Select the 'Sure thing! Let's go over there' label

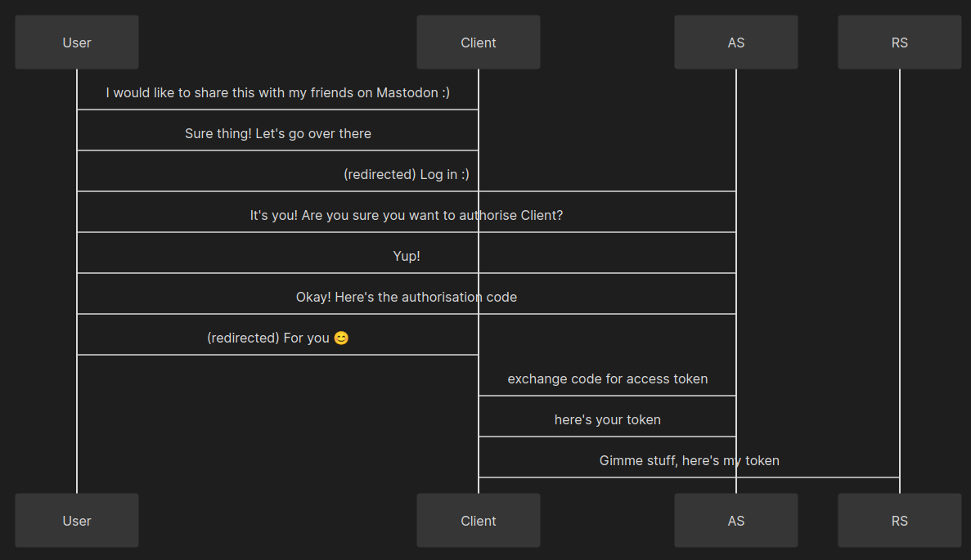278,134
